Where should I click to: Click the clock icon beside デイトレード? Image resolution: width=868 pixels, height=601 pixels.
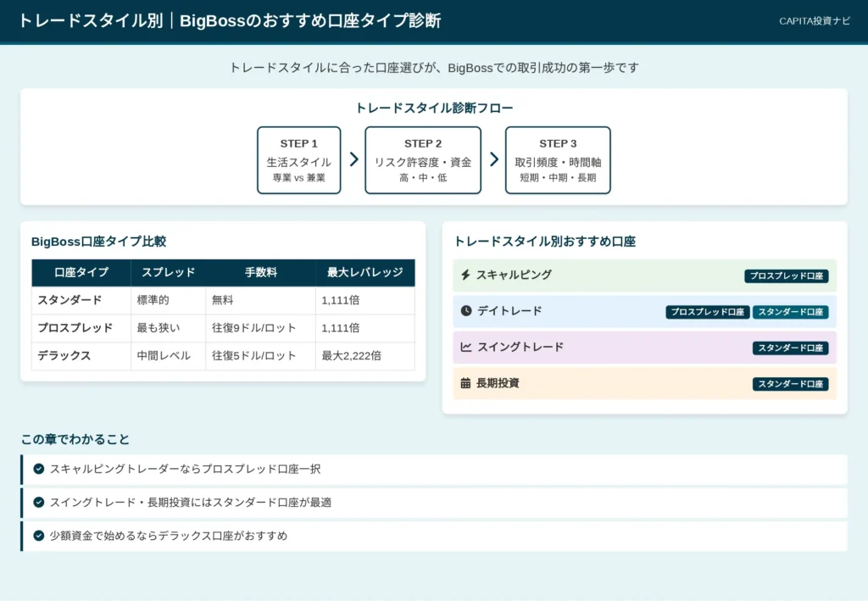(466, 310)
